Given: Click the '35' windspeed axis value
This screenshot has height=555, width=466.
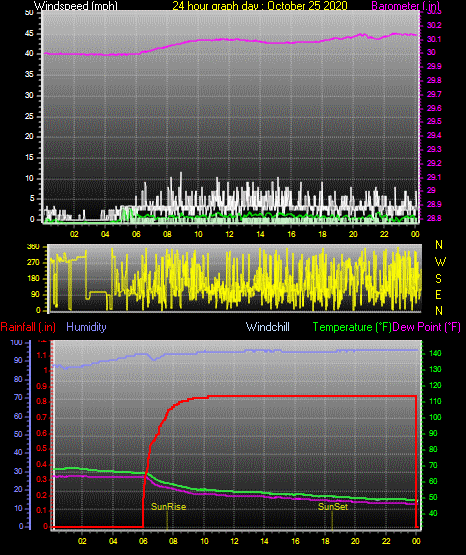Looking at the screenshot, I should point(29,75).
